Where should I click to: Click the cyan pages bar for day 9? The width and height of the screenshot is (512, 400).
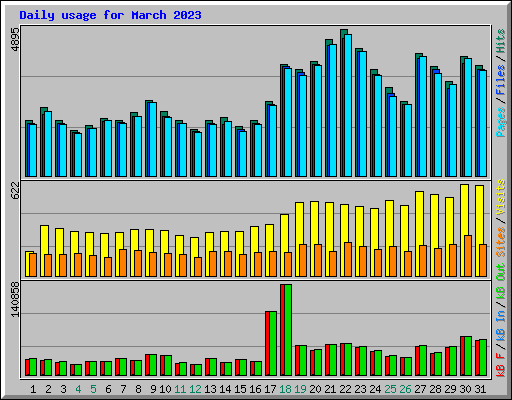pyautogui.click(x=153, y=139)
